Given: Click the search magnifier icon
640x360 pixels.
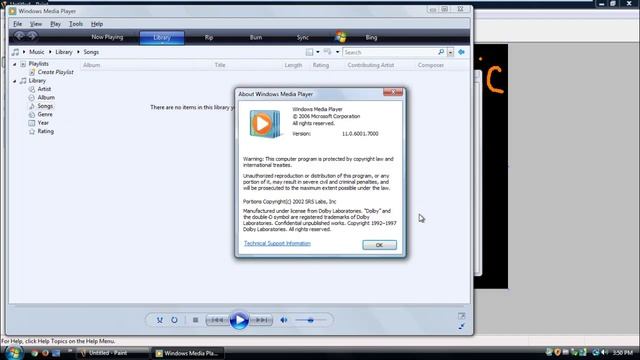Looking at the screenshot, I should click(441, 52).
